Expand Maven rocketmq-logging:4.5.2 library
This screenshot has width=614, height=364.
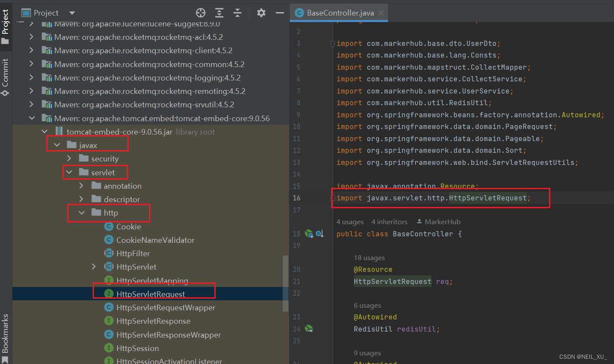click(31, 77)
